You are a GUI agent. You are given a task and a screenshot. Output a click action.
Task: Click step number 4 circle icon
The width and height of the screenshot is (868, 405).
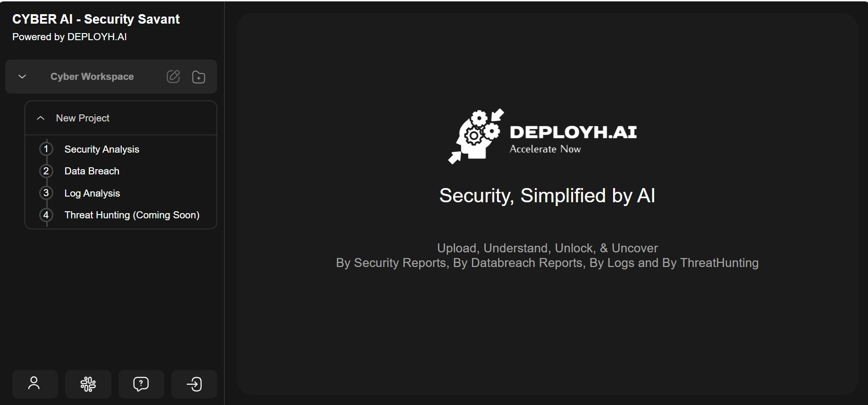[46, 215]
